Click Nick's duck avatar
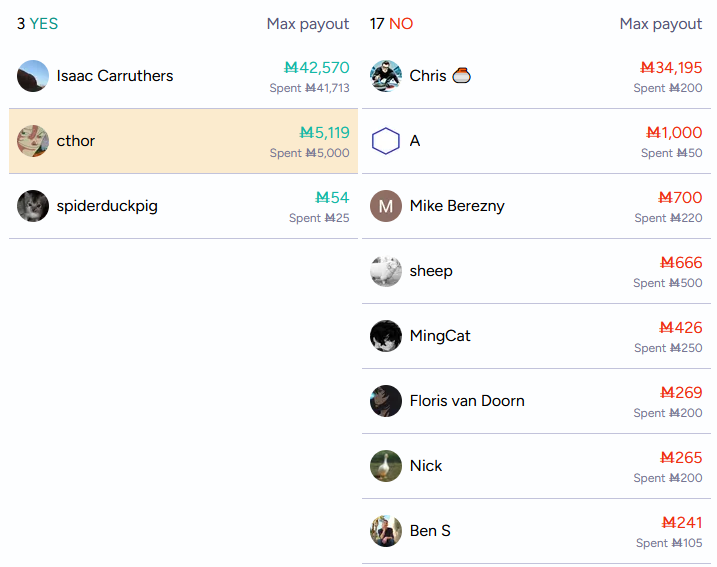Screen dimensions: 717x567 [x=386, y=465]
